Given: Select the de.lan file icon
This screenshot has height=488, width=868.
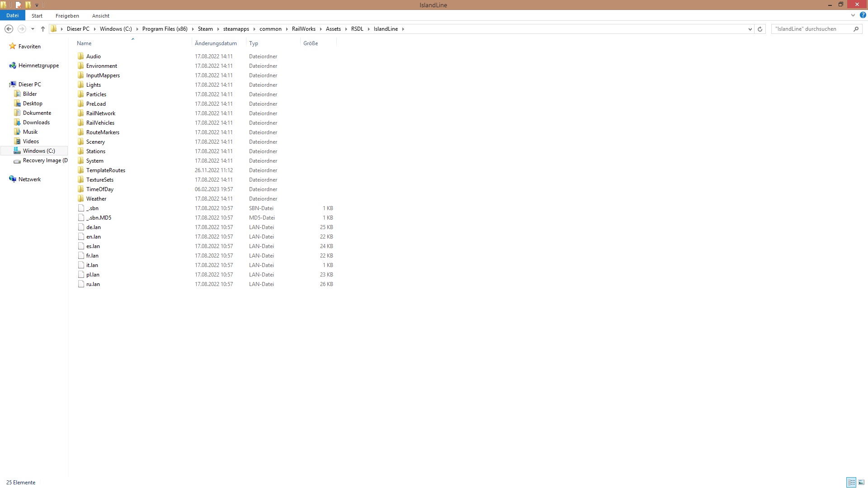Looking at the screenshot, I should click(81, 227).
